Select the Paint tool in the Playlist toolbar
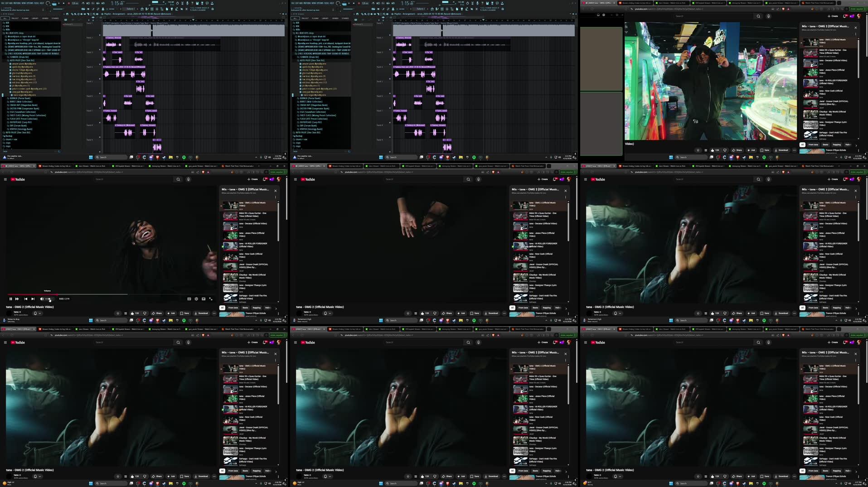 coord(75,14)
